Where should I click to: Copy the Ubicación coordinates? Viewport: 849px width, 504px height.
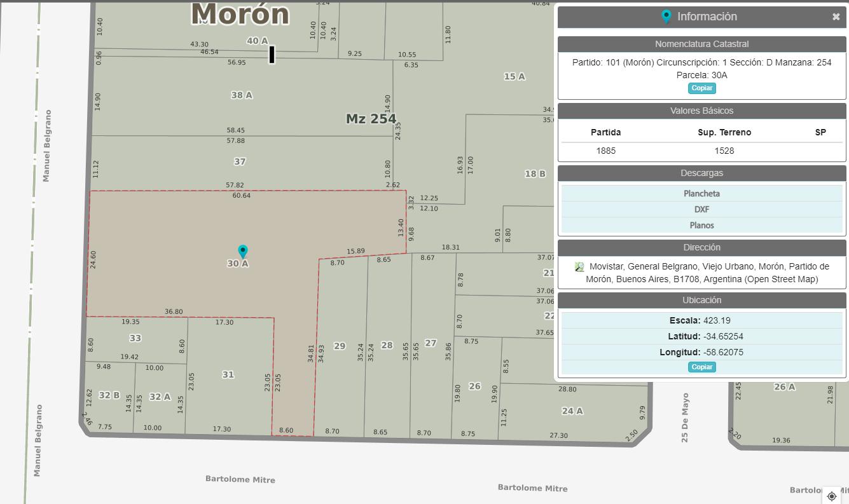[x=701, y=367]
